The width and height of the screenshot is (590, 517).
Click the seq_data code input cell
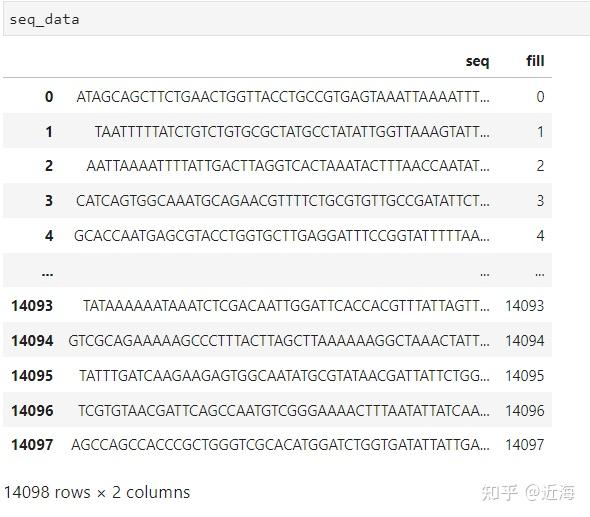(x=297, y=20)
